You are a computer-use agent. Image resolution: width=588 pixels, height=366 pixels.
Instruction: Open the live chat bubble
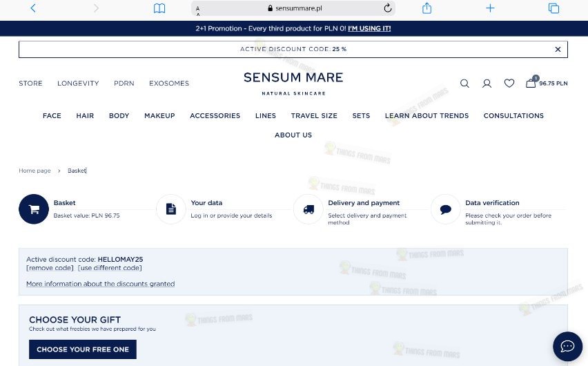click(x=567, y=346)
